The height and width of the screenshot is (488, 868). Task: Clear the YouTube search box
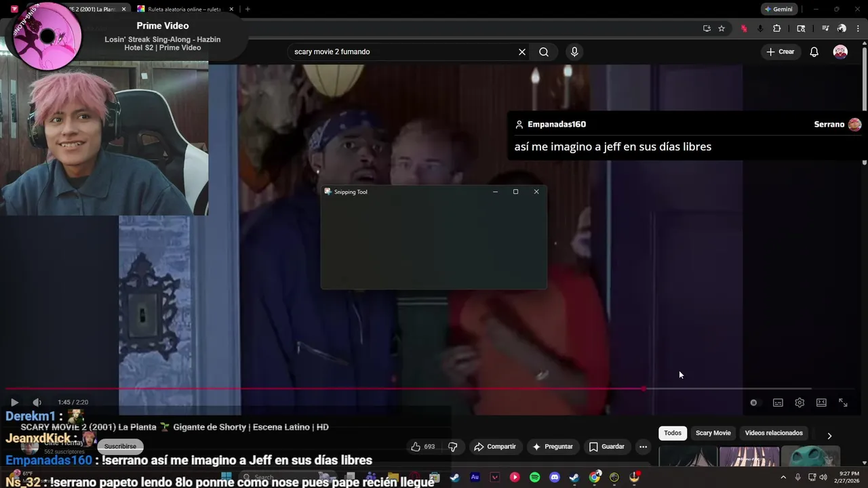(x=522, y=52)
